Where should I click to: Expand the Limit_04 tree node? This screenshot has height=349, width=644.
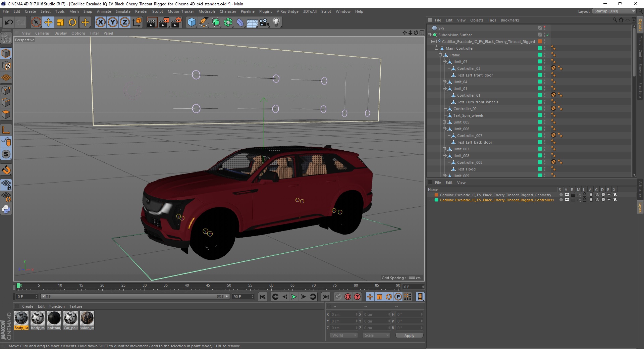click(444, 82)
